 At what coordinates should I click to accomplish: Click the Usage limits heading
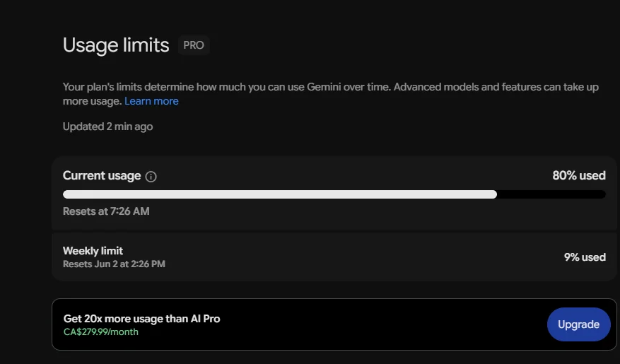[116, 45]
